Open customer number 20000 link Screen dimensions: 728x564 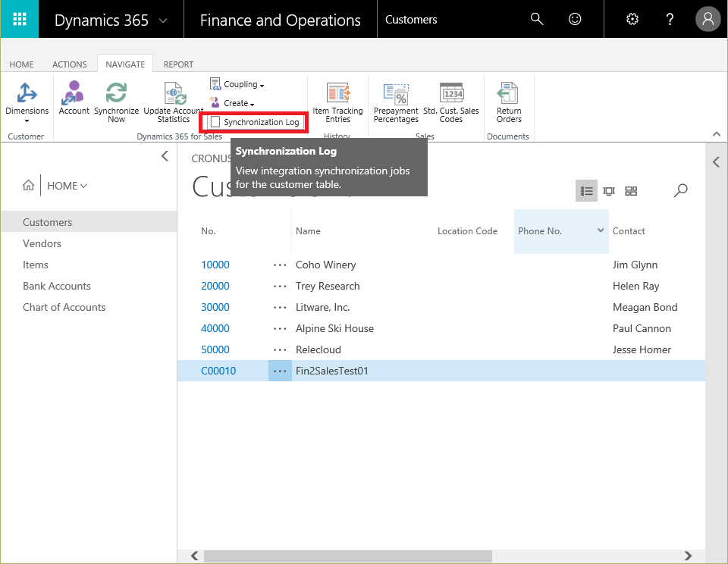click(x=215, y=286)
